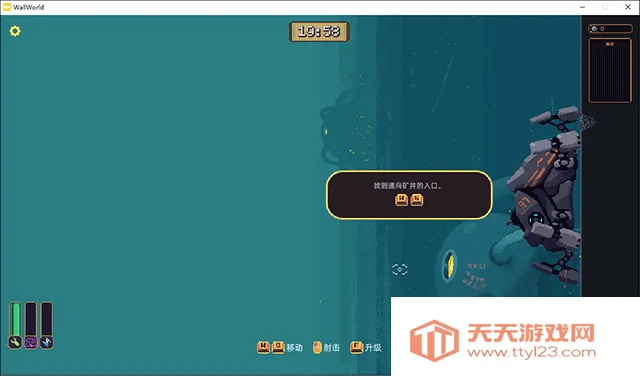The image size is (640, 376).
Task: Click the W key icon in the tutorial dialog
Action: [402, 200]
